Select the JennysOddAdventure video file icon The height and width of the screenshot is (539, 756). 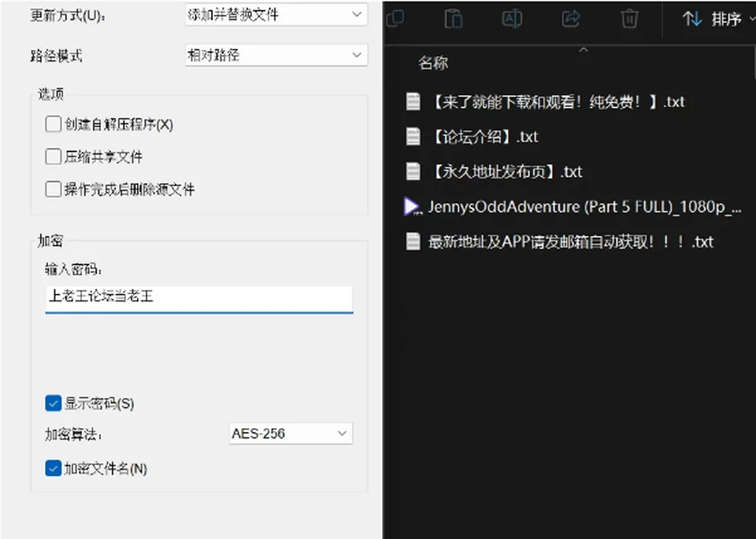412,207
